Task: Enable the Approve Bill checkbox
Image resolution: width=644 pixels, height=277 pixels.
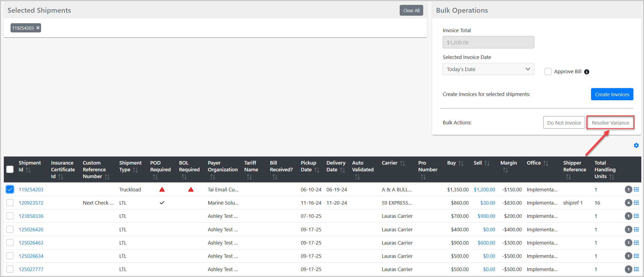Action: click(548, 72)
